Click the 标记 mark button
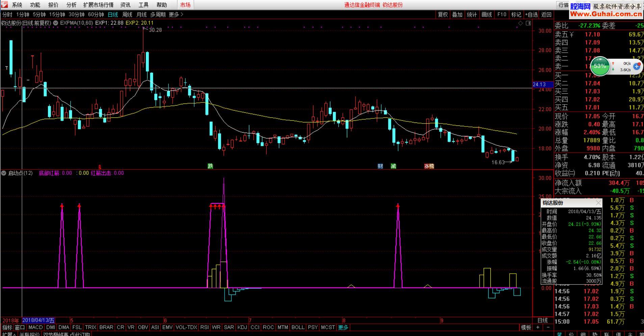Image resolution: width=644 pixels, height=336 pixels. 516,15
